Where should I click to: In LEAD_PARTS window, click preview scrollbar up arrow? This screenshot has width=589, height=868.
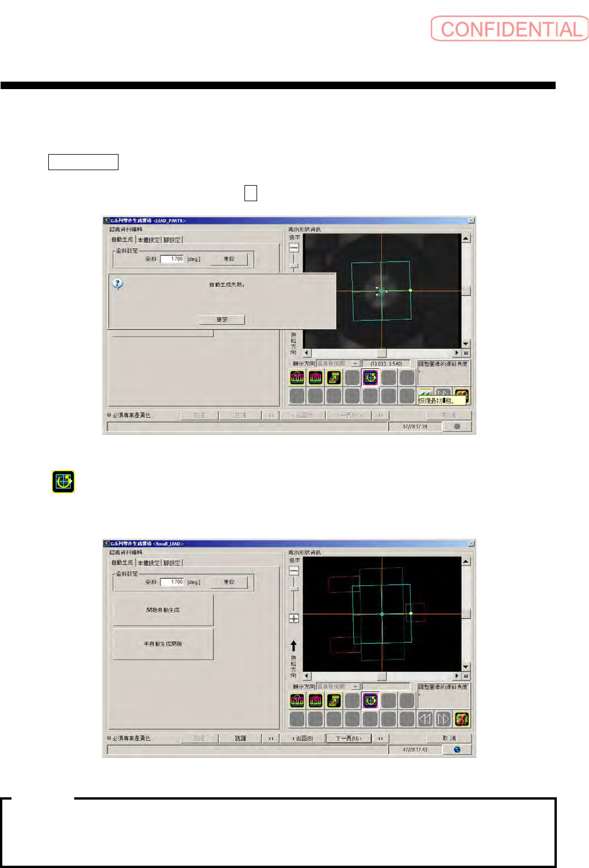466,238
